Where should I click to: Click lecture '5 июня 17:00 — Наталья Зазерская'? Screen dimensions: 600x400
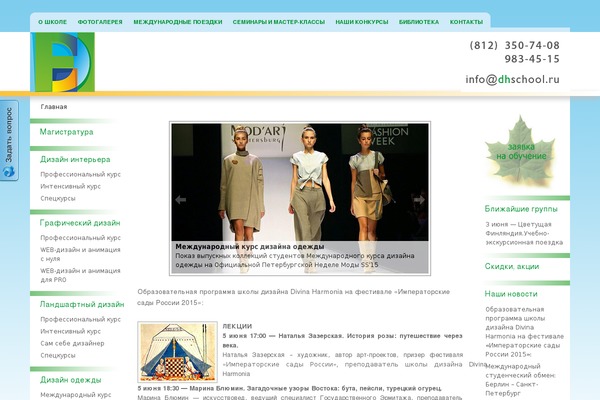(x=342, y=340)
